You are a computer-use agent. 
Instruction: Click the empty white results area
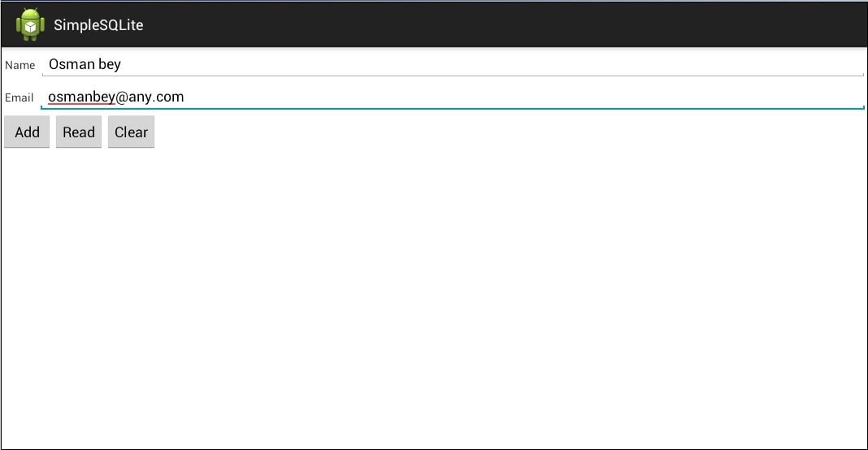[434, 299]
